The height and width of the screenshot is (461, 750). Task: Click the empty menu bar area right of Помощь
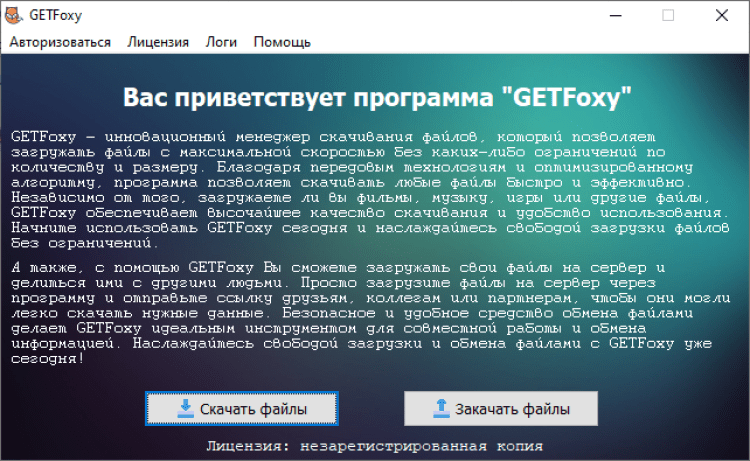pyautogui.click(x=500, y=42)
